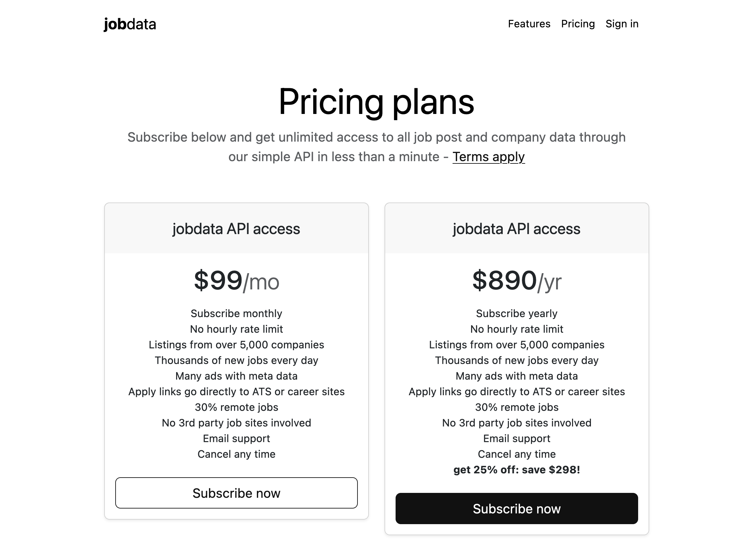Screen dimensions: 756x558
Task: Select the $890/yr price text
Action: click(516, 281)
